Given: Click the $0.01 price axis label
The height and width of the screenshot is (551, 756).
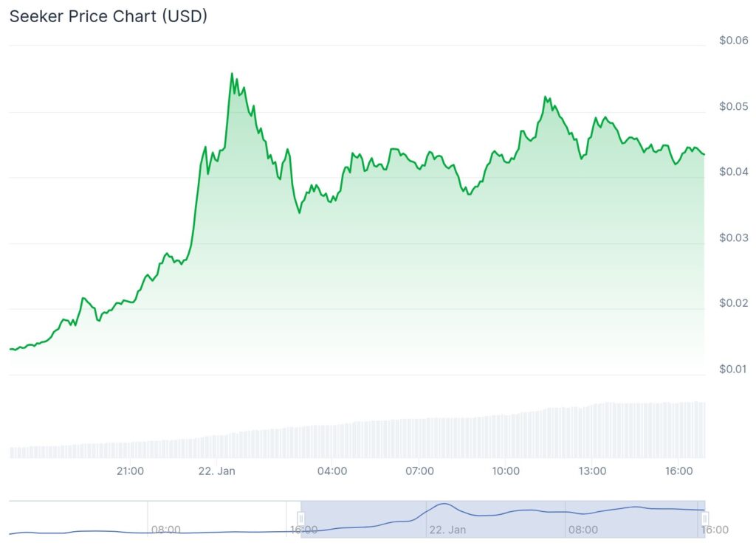Looking at the screenshot, I should [x=733, y=369].
